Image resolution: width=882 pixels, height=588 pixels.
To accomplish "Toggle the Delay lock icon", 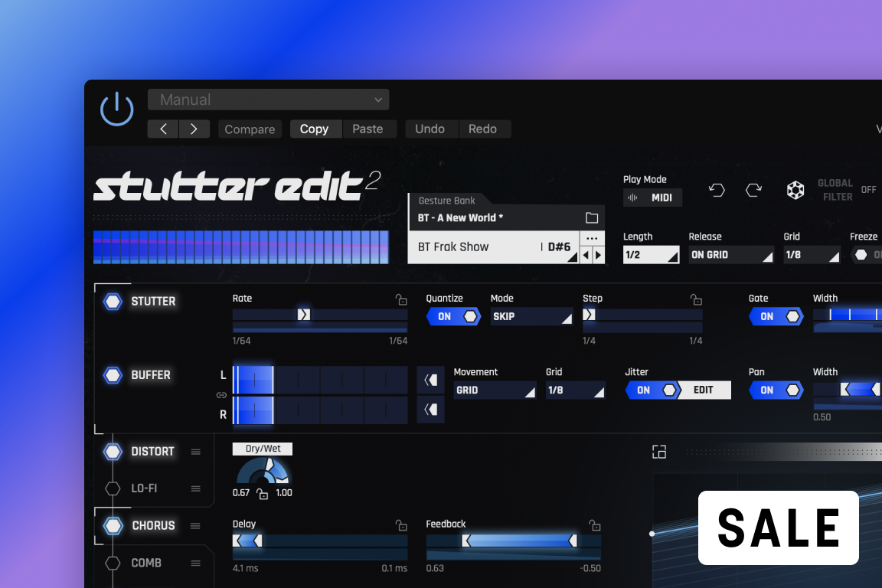I will (x=401, y=525).
